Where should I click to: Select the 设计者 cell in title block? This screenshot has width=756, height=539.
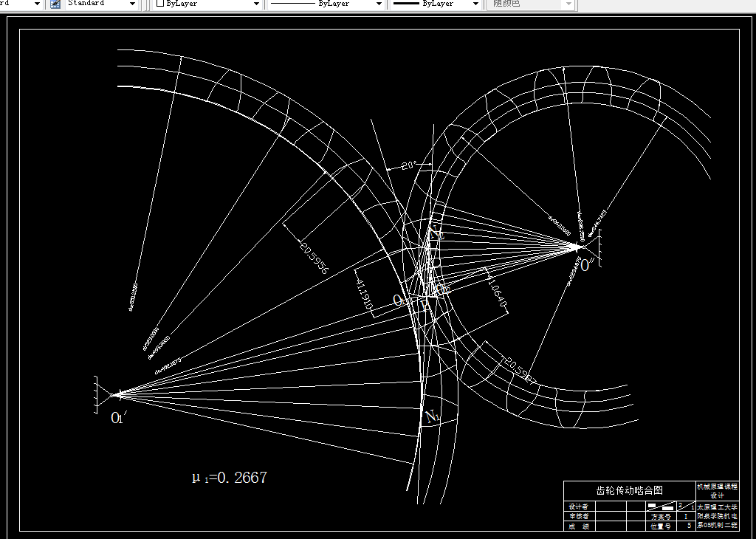click(x=579, y=507)
